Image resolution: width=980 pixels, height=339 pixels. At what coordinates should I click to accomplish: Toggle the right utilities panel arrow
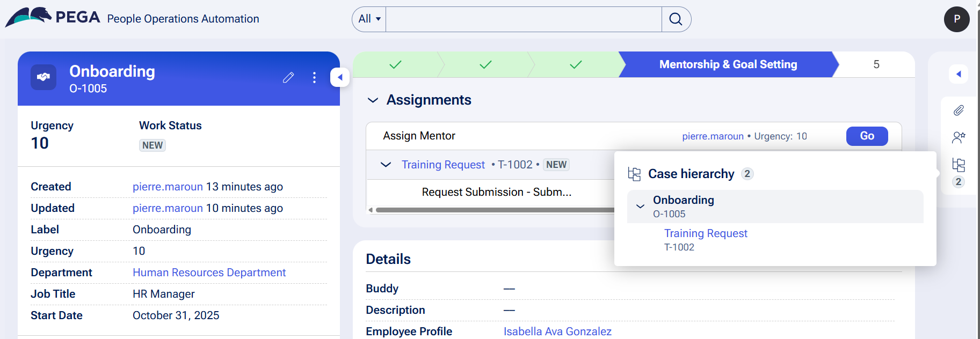pos(959,74)
